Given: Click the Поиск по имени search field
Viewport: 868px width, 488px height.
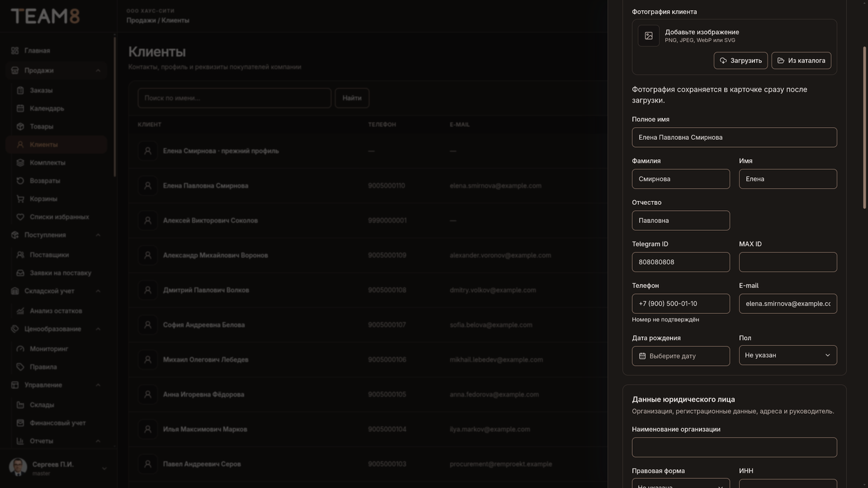Looking at the screenshot, I should [234, 98].
